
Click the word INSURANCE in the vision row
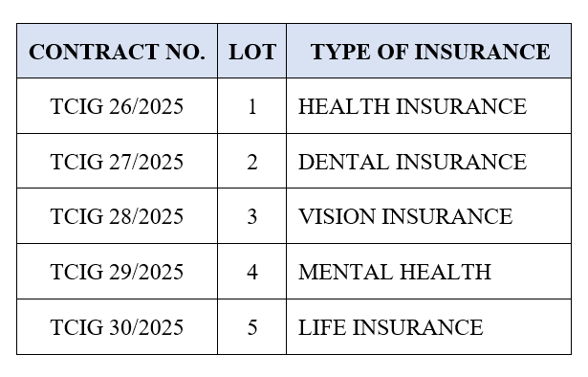447,216
